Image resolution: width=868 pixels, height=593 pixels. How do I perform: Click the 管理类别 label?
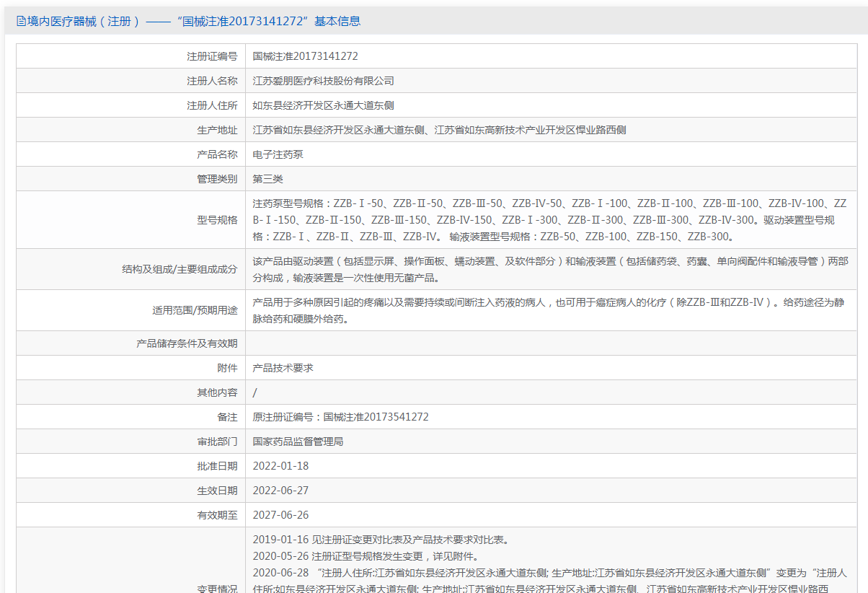click(217, 179)
